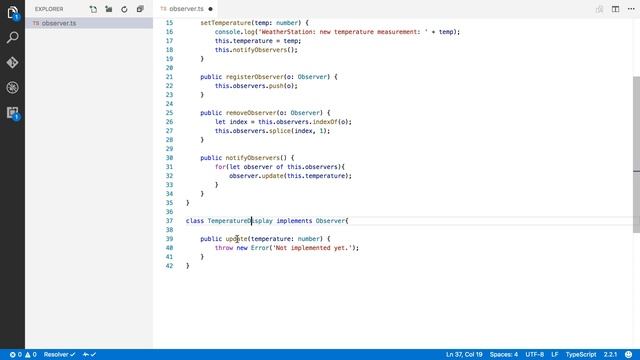Click line number 21 in the gutter
Viewport: 640px width, 360px height.
click(169, 77)
